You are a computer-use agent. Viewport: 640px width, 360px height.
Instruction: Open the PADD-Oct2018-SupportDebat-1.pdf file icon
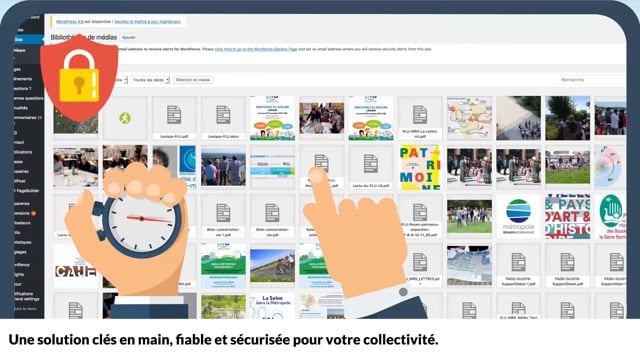[518, 262]
